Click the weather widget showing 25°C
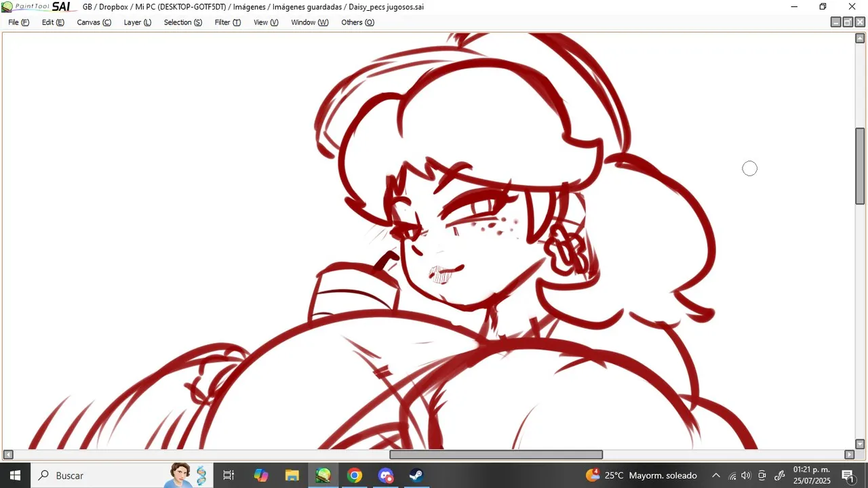 click(x=641, y=475)
